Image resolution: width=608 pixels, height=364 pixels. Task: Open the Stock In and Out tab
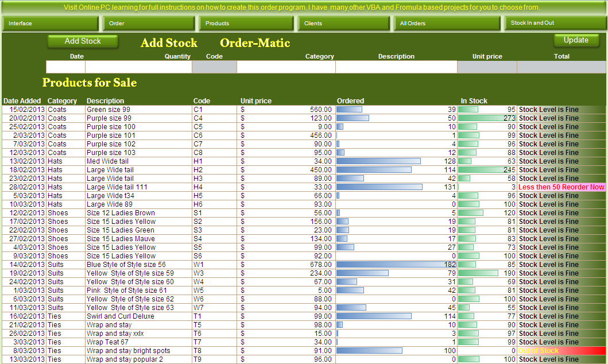(x=555, y=23)
